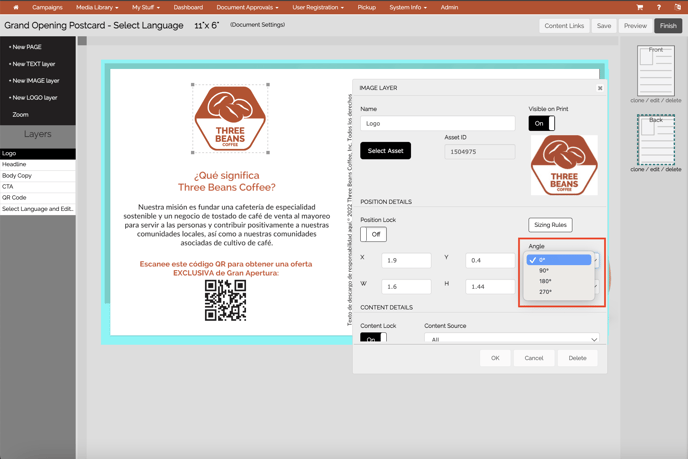Go to Campaigns
This screenshot has height=459, width=688.
[x=47, y=7]
